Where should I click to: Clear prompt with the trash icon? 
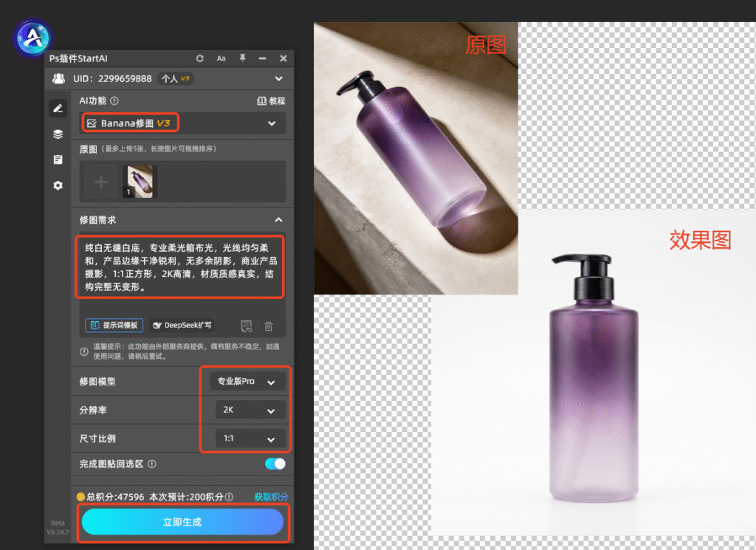click(x=269, y=326)
